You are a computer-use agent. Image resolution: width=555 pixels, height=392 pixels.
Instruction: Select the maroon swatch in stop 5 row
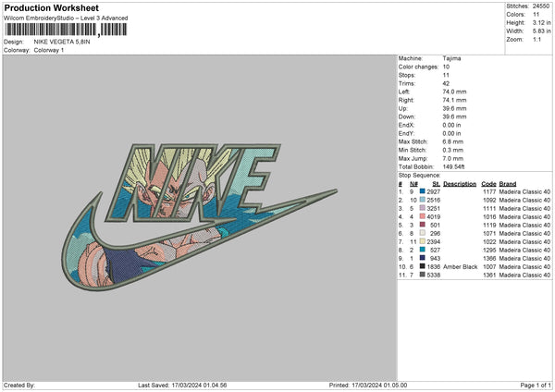click(x=423, y=225)
